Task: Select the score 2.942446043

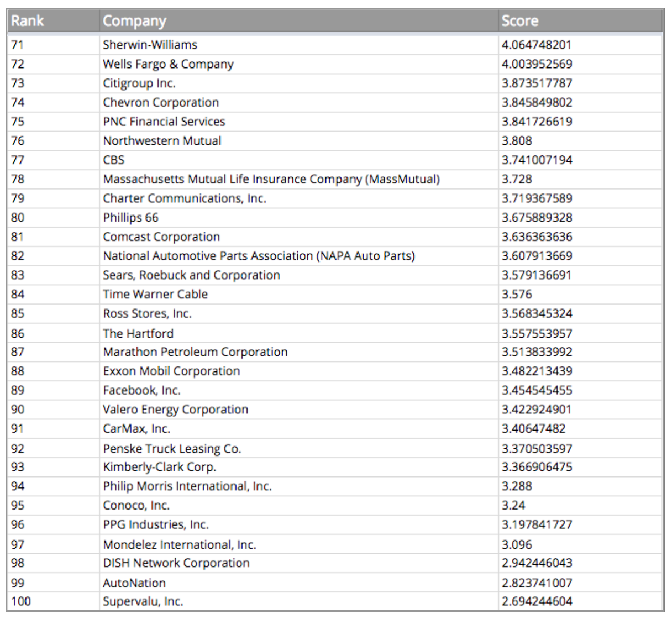Action: pyautogui.click(x=537, y=563)
